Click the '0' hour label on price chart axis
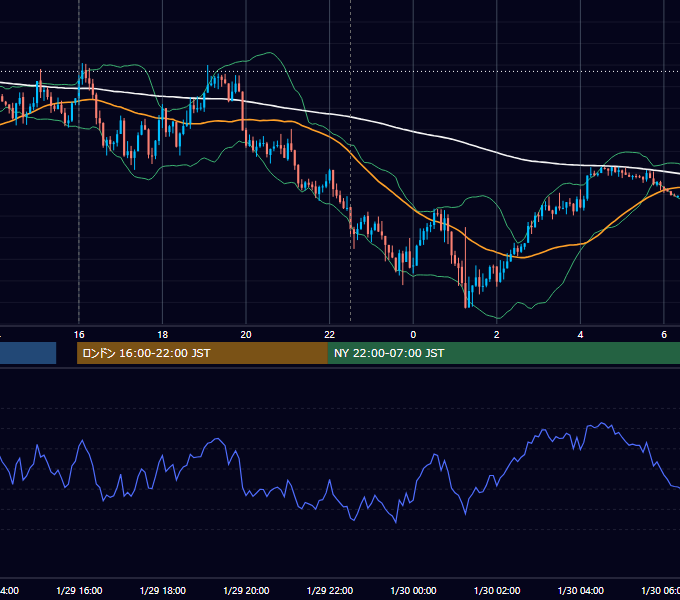Image resolution: width=680 pixels, height=600 pixels. pos(413,335)
